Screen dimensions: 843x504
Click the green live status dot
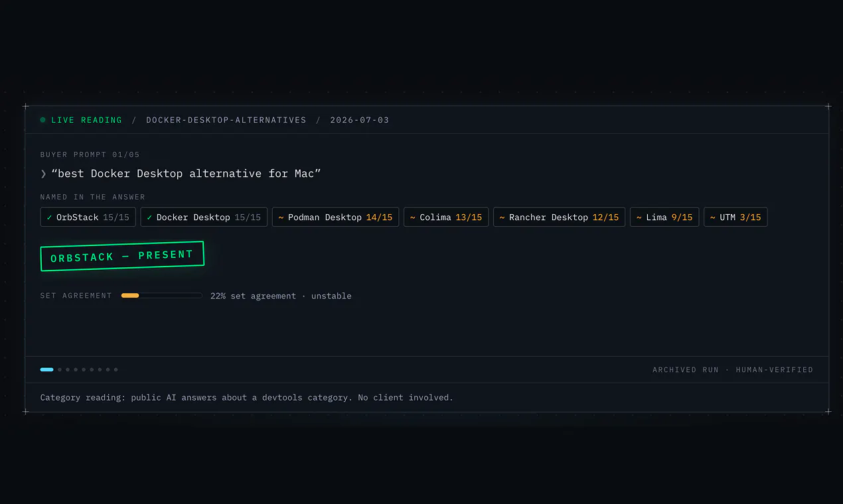[x=43, y=120]
